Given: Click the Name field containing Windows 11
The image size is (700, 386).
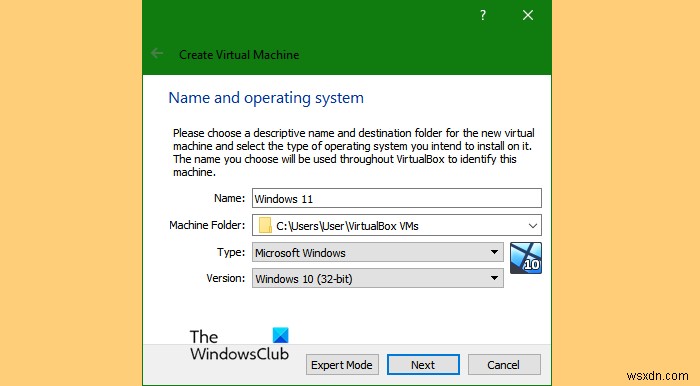Looking at the screenshot, I should (x=397, y=198).
